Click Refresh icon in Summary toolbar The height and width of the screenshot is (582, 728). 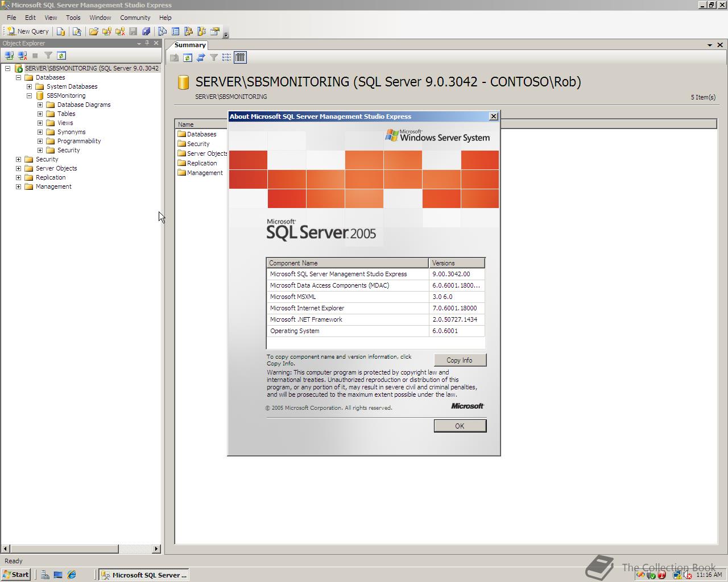pos(188,57)
